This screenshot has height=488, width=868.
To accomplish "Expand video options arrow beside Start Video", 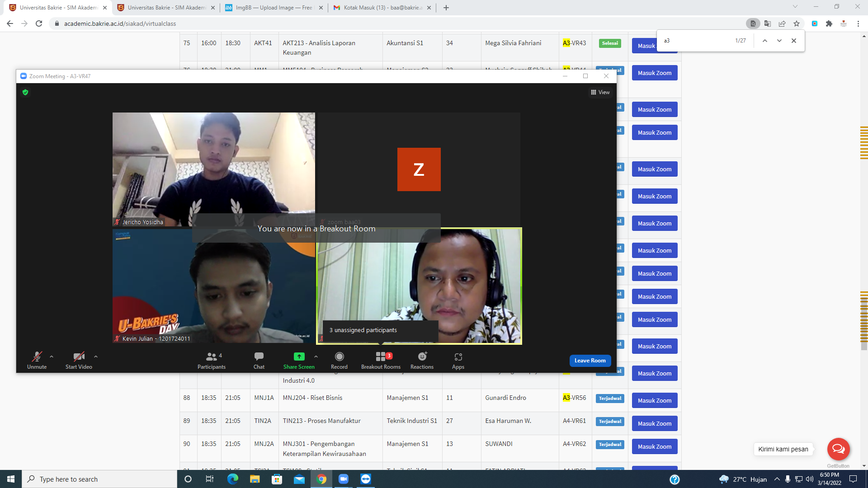I will (96, 357).
